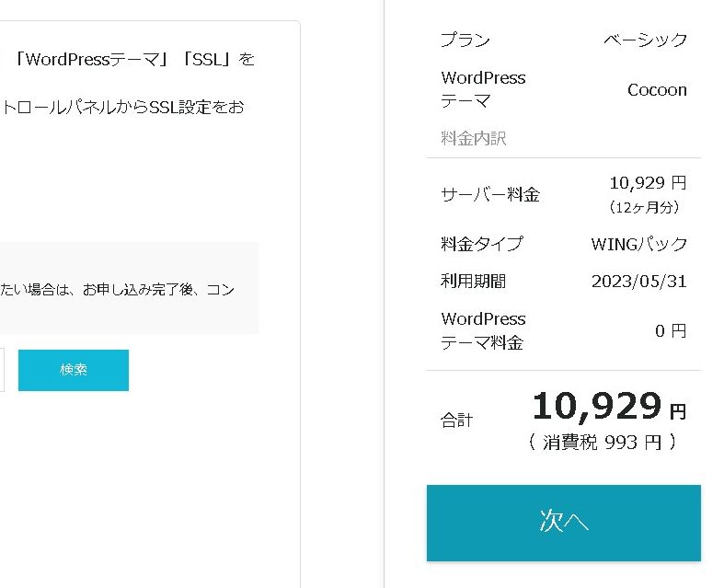Click the large bold 10,929 total price

point(597,406)
